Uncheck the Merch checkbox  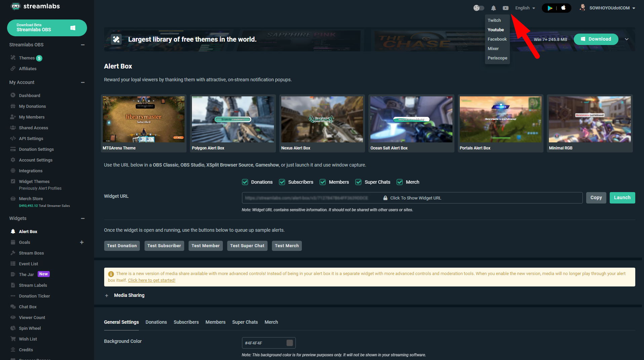click(x=400, y=182)
